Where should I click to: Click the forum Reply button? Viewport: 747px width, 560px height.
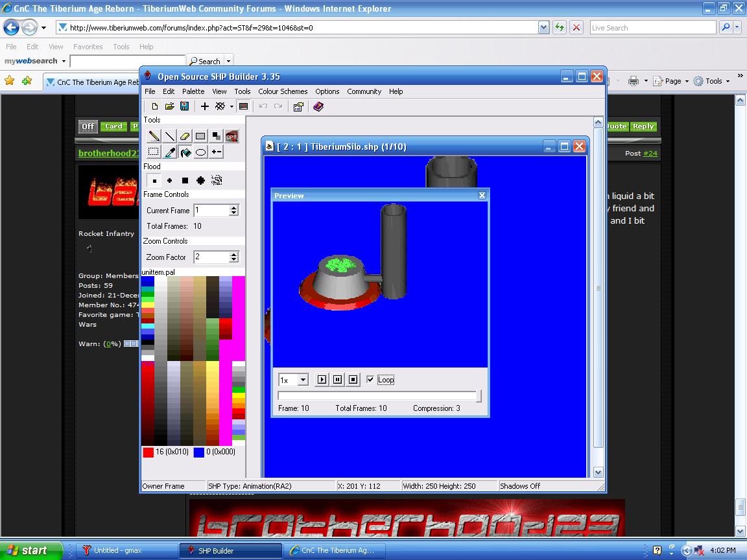point(644,126)
